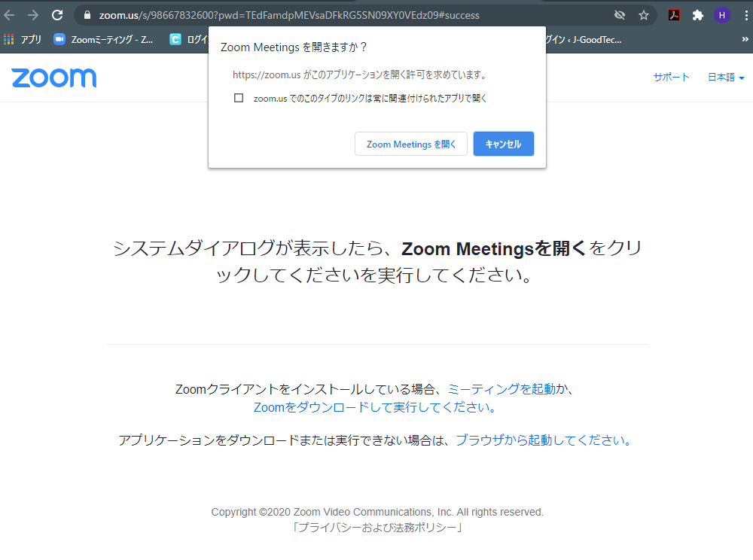Click the Copyright ©2020 Zoom Video Communications text
The image size is (753, 560).
coord(377,512)
